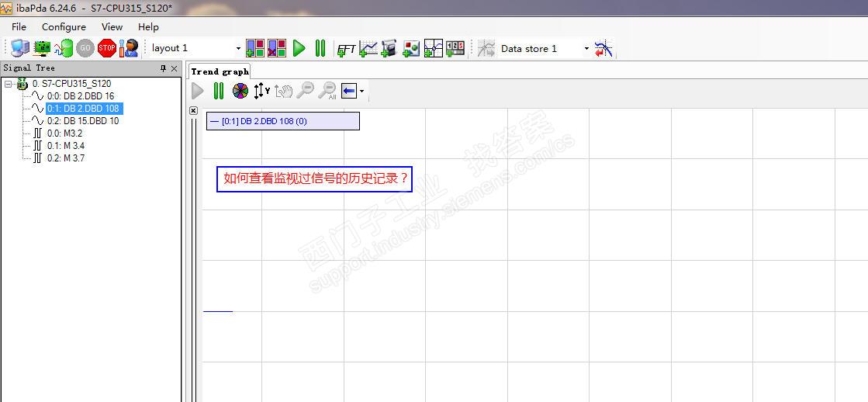This screenshot has height=402, width=868.
Task: Open the Configure menu
Action: (x=64, y=26)
